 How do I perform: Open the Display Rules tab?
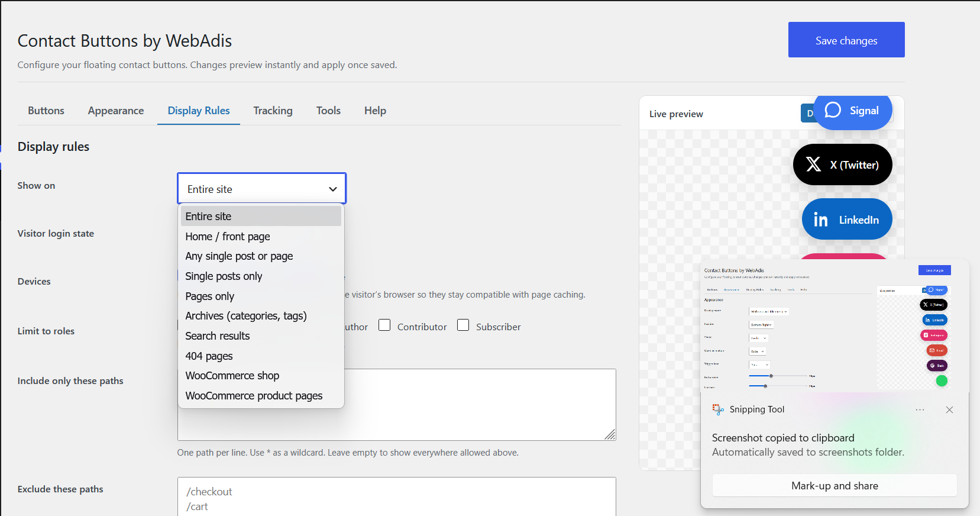pos(199,111)
